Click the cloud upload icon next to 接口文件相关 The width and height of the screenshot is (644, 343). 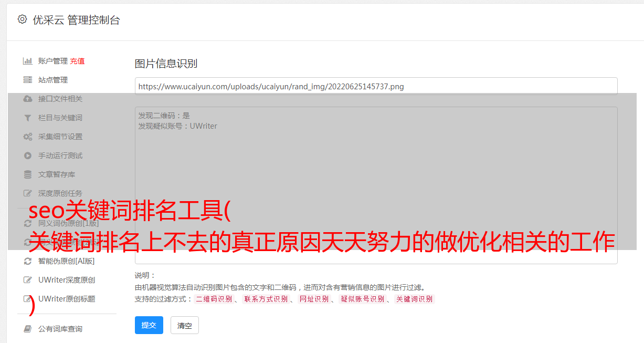click(28, 99)
